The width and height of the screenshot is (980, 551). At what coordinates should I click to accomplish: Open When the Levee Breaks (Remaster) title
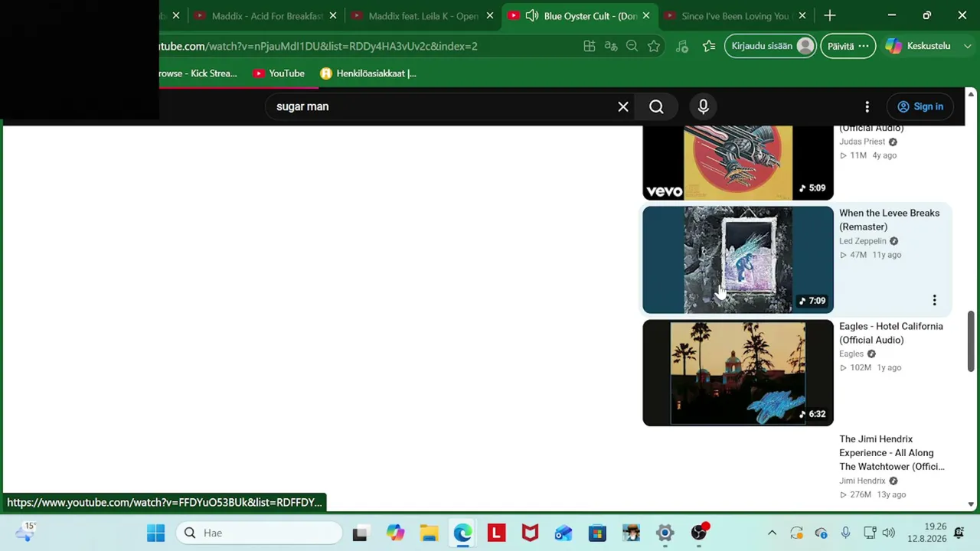[889, 220]
